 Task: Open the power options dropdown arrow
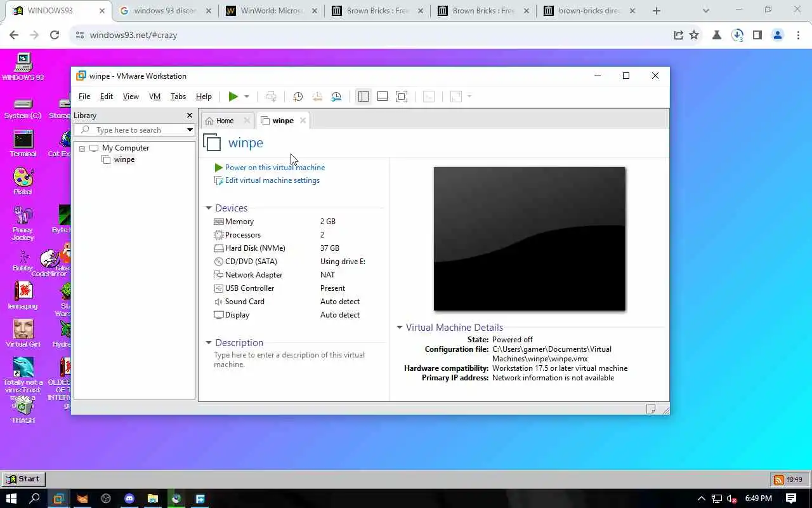[247, 97]
